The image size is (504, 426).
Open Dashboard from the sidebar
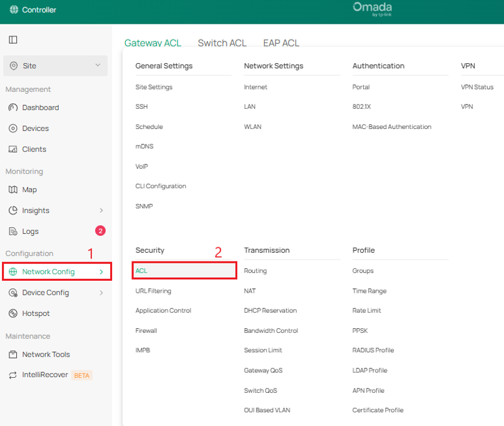pos(41,108)
